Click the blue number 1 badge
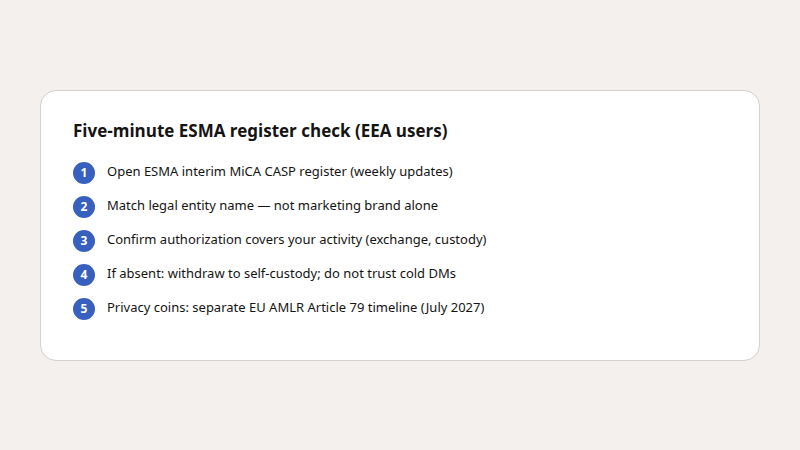 click(84, 172)
